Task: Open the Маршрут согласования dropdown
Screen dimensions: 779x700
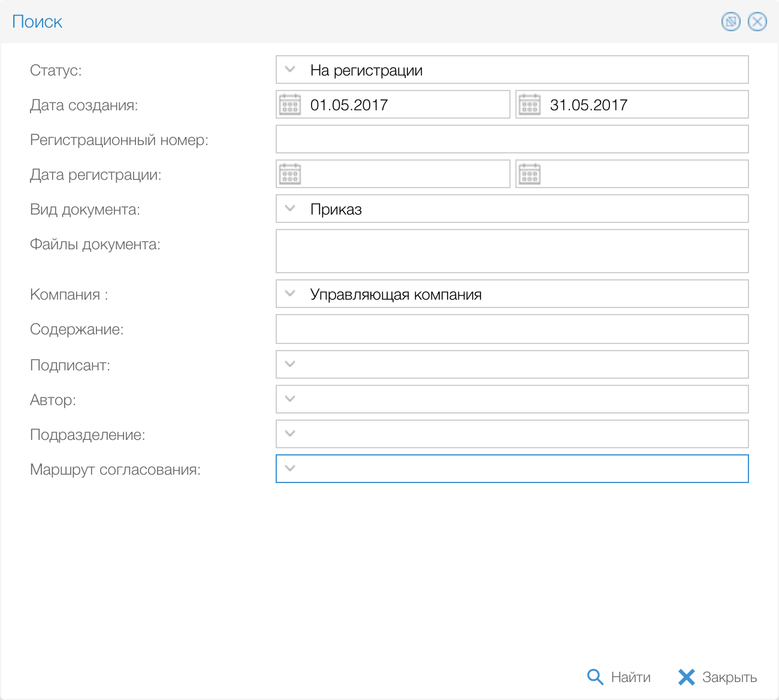Action: pos(291,469)
